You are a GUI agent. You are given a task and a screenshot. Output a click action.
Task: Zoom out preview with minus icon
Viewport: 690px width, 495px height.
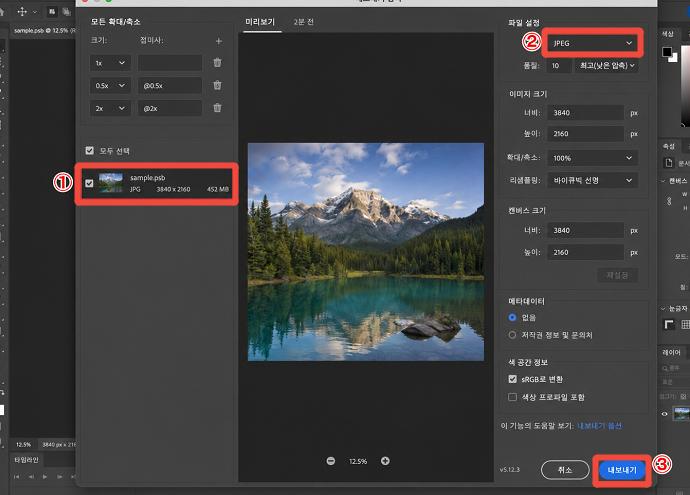[331, 461]
